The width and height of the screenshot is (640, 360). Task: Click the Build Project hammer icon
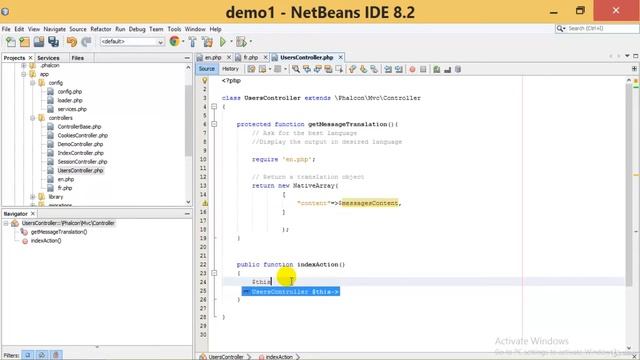(x=193, y=42)
